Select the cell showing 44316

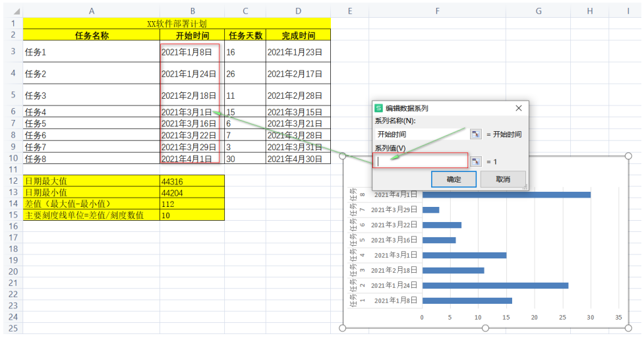192,181
